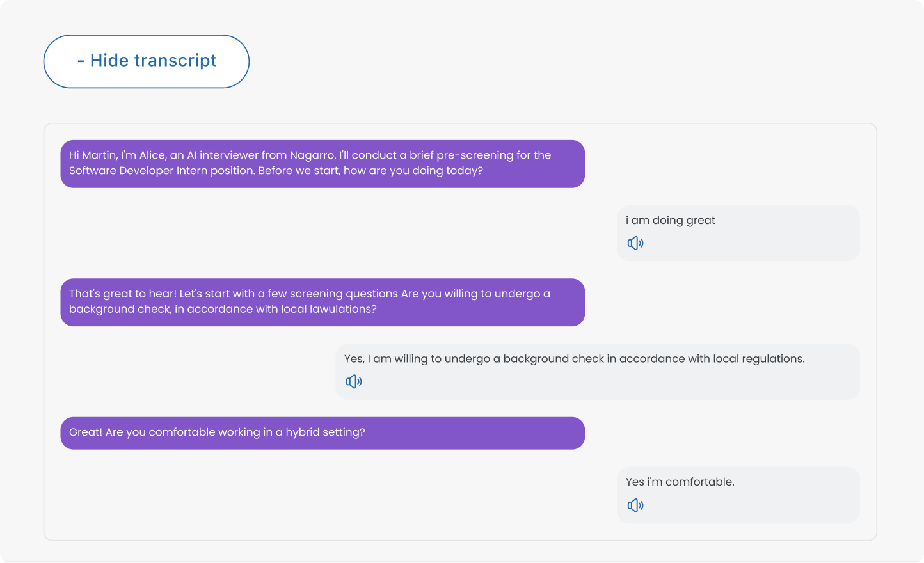924x563 pixels.
Task: Click the hybrid setting question bubble
Action: coord(322,433)
